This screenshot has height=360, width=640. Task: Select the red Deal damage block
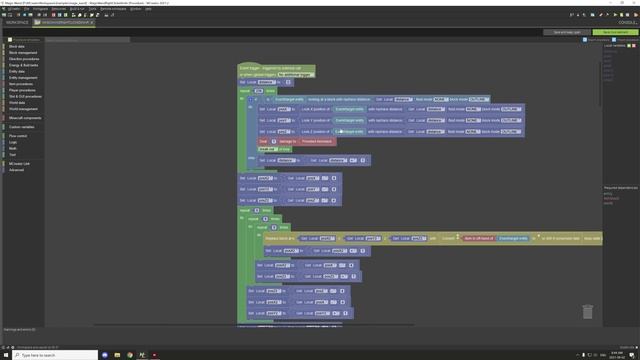(297, 142)
